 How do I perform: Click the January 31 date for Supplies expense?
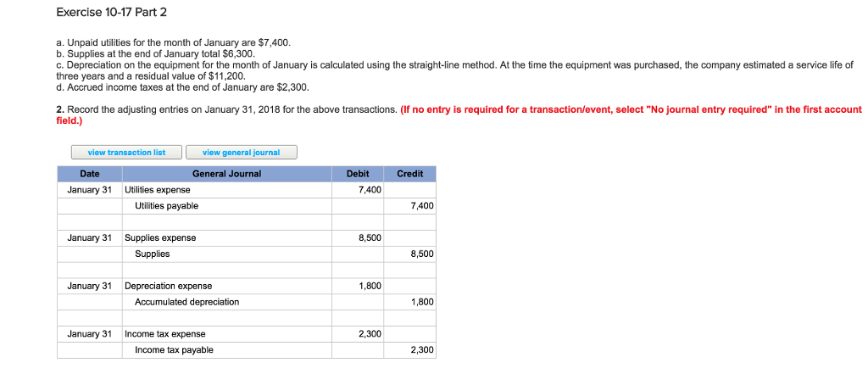(90, 238)
